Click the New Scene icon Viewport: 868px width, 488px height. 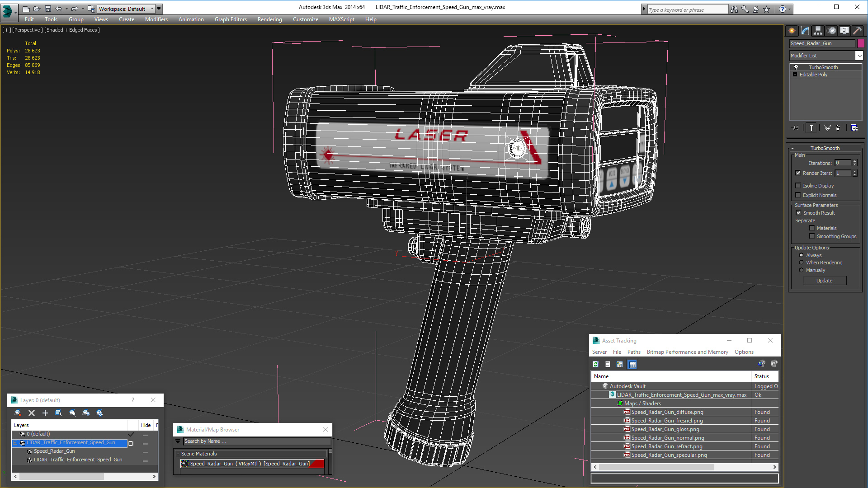pos(26,9)
